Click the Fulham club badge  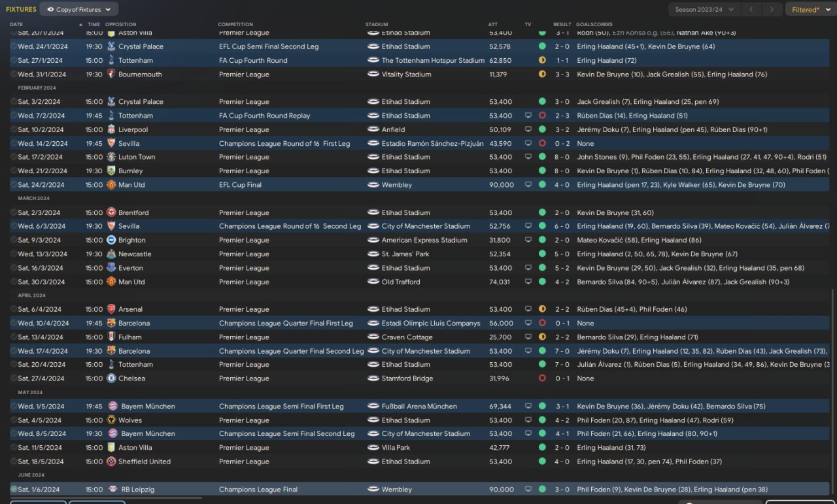click(111, 337)
